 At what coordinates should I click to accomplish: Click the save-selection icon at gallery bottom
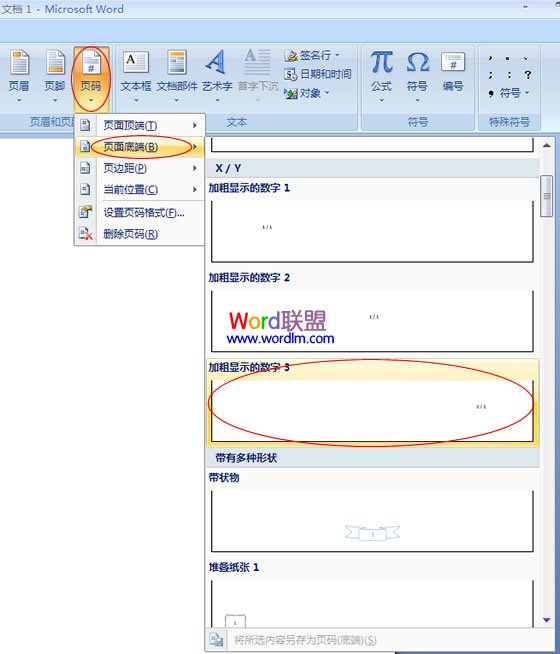click(216, 639)
